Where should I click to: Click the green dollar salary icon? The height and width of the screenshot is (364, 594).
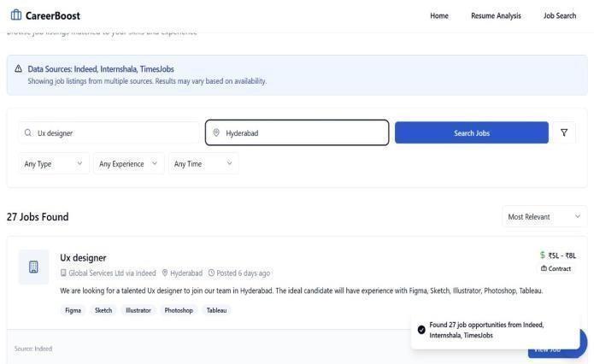542,255
